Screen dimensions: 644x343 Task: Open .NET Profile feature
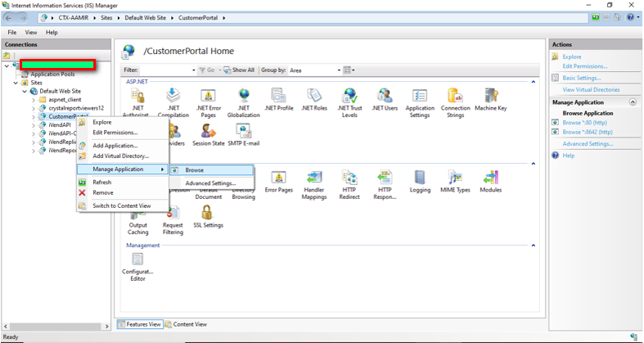pos(279,100)
